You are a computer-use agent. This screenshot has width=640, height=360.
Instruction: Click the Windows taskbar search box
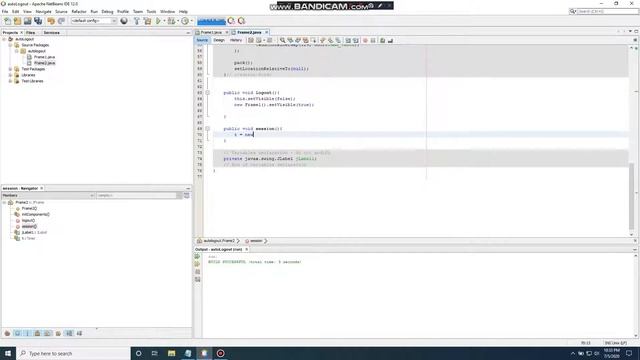[73, 353]
